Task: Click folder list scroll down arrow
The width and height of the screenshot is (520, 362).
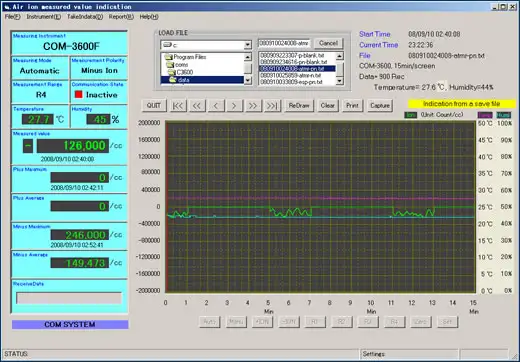Action: (x=247, y=80)
